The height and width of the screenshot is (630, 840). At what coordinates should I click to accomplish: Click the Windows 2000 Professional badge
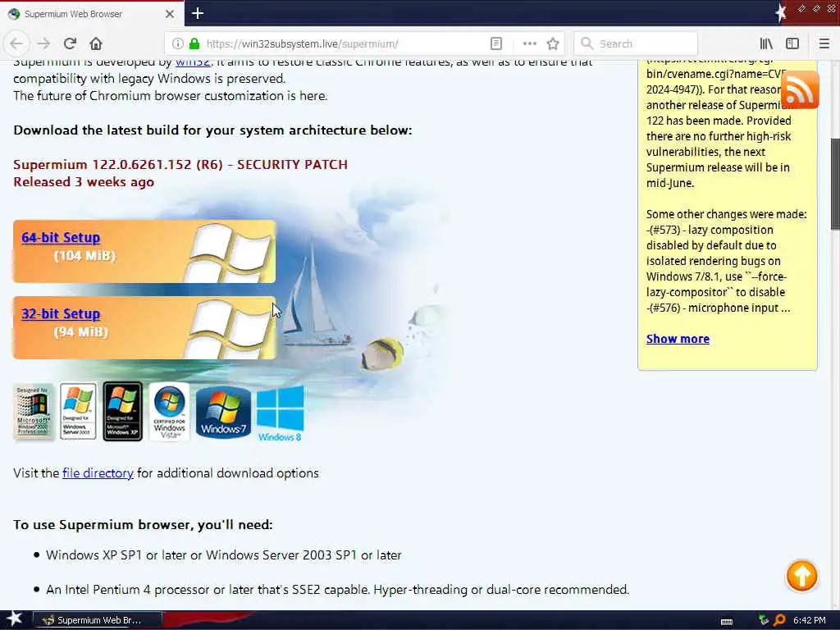[33, 411]
